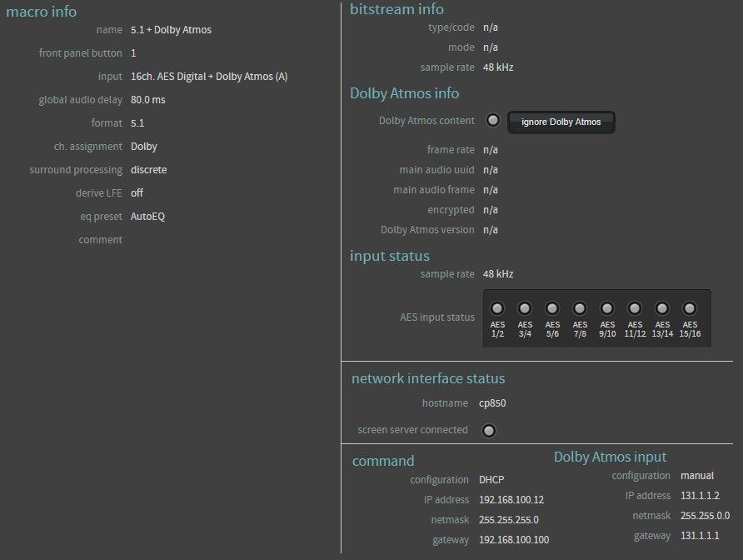The image size is (743, 560).
Task: Click the 'command' section heading
Action: pyautogui.click(x=383, y=461)
